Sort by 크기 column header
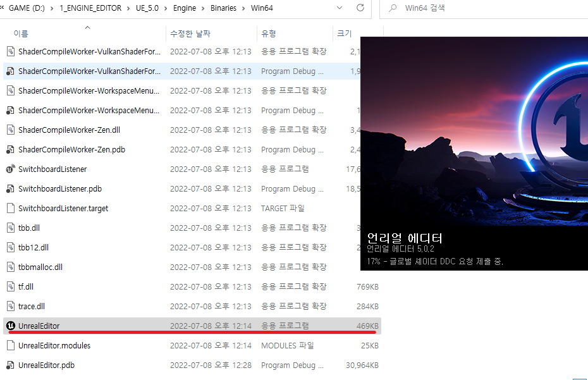 344,34
